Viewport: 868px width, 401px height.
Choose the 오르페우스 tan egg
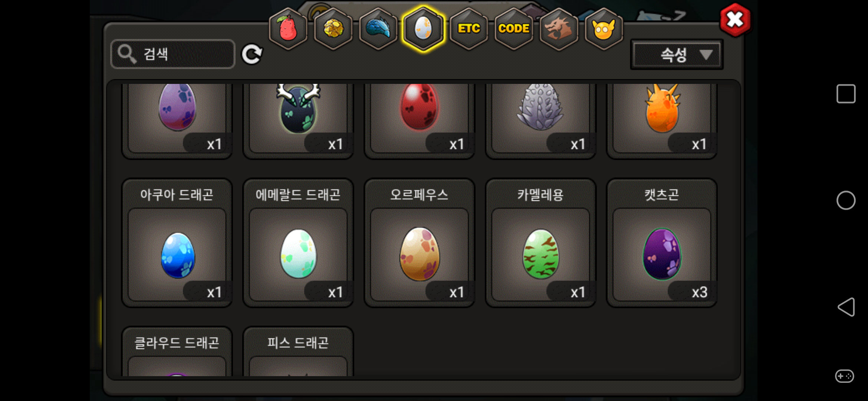click(x=420, y=243)
